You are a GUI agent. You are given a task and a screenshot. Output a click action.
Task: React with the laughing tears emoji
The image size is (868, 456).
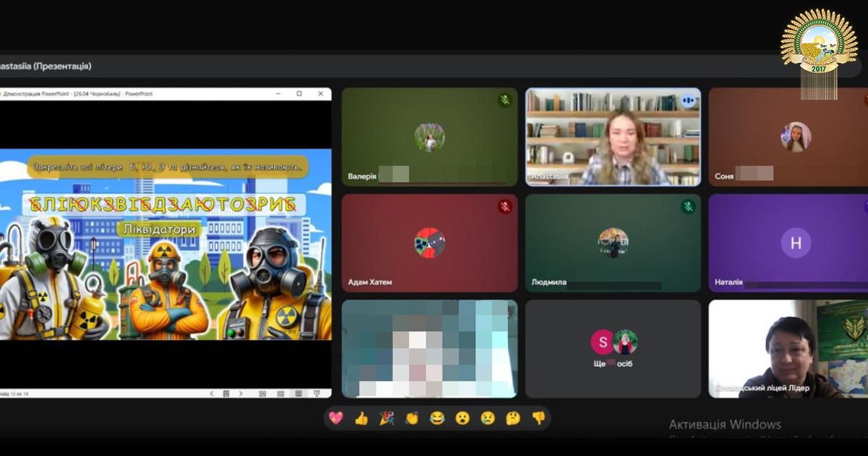[437, 418]
